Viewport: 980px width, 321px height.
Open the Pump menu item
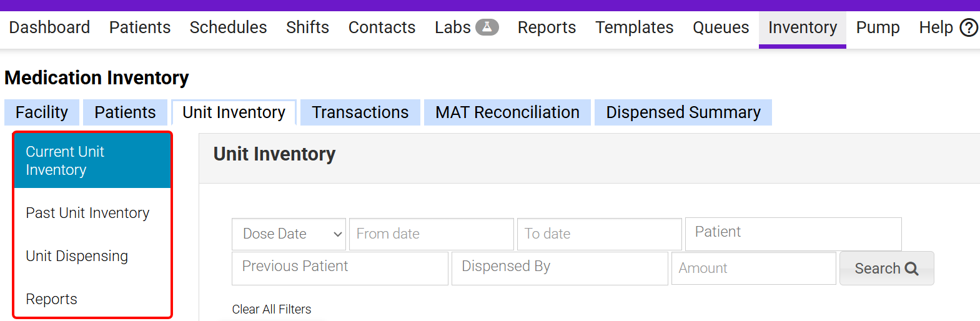click(x=878, y=27)
